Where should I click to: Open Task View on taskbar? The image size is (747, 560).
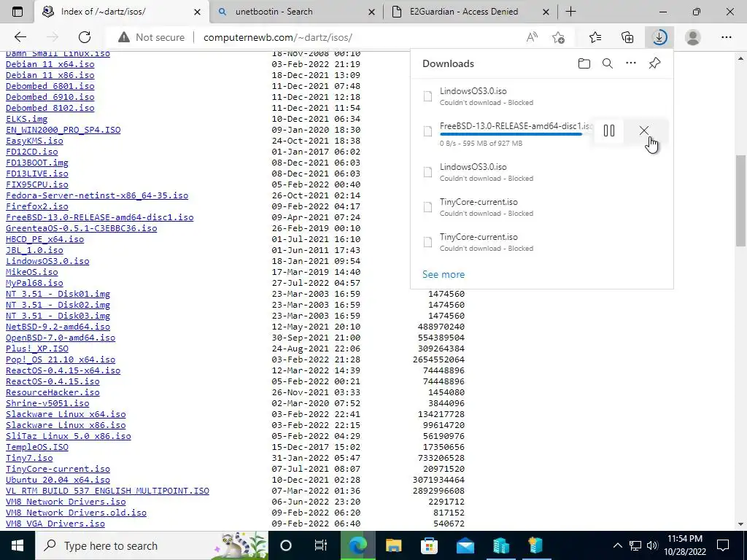pyautogui.click(x=321, y=545)
